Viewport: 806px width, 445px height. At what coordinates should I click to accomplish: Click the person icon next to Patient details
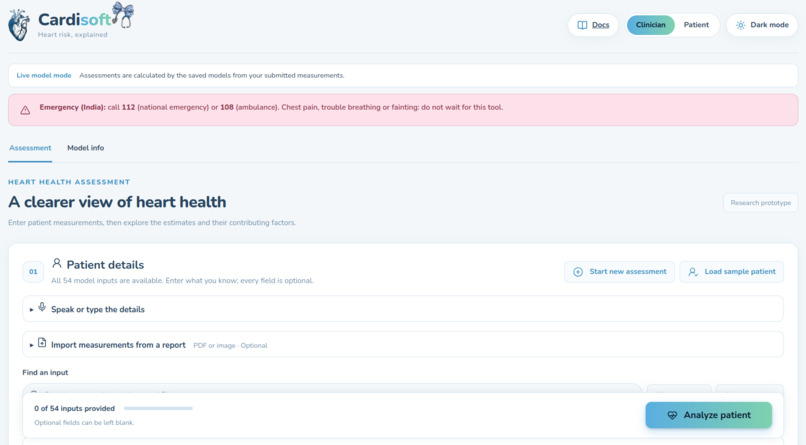[x=57, y=263]
